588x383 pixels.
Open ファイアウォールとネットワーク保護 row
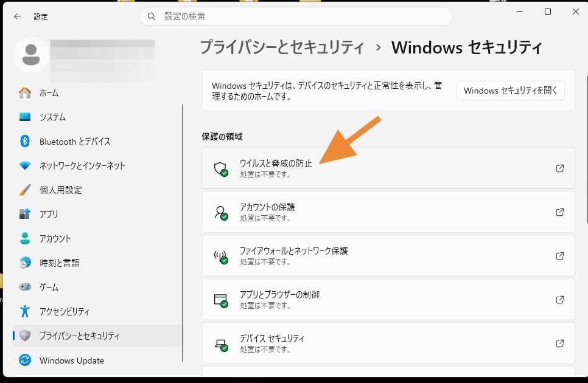point(388,256)
